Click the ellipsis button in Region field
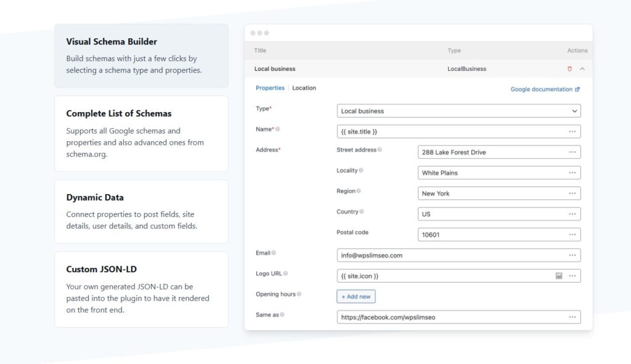The height and width of the screenshot is (364, 631). click(572, 193)
